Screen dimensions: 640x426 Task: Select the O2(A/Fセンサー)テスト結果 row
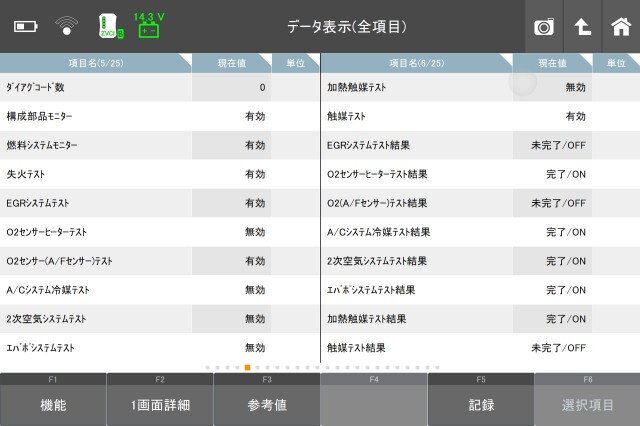481,203
